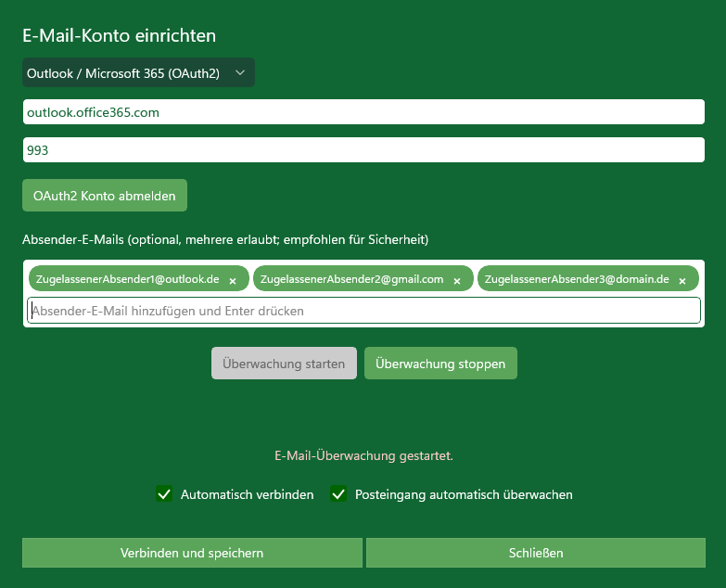Viewport: 726px width, 588px height.
Task: Select the ZugelassenerAbsender1@outlook.de chip text
Action: [127, 279]
